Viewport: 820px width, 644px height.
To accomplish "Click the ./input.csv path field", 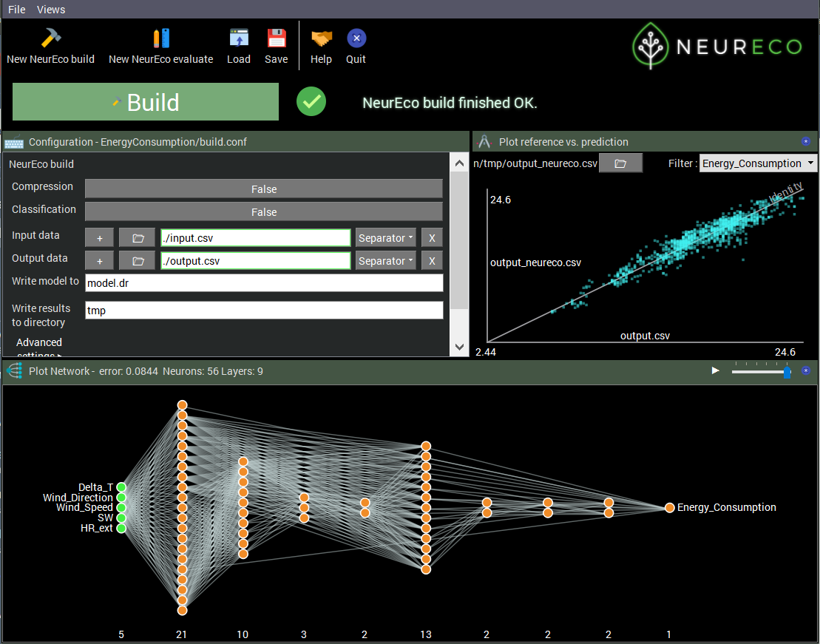I will (256, 238).
